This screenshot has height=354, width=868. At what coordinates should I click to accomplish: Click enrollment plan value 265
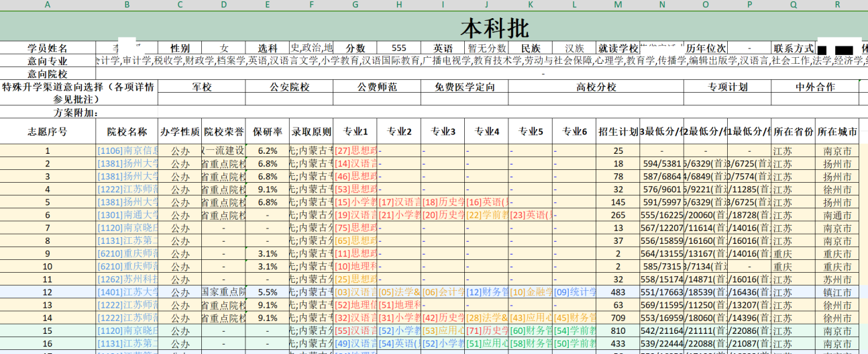point(618,215)
